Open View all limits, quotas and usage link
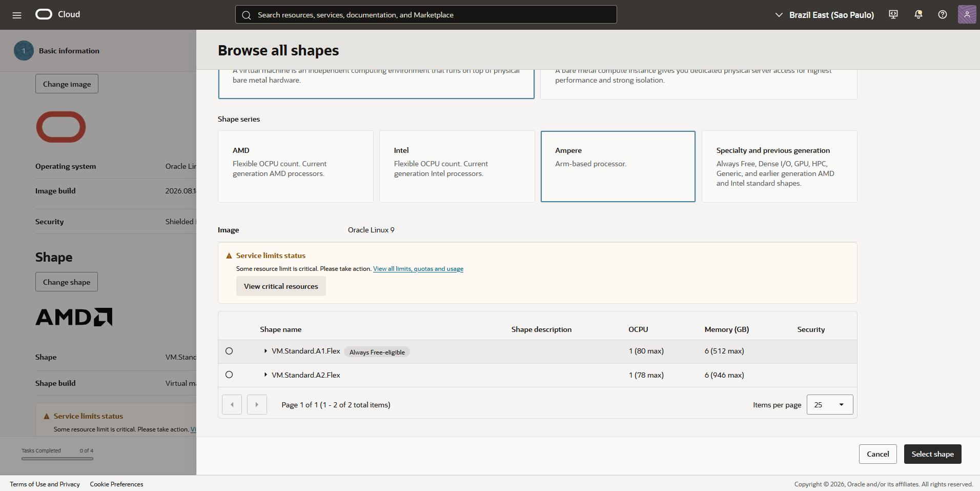This screenshot has width=980, height=491. tap(418, 269)
